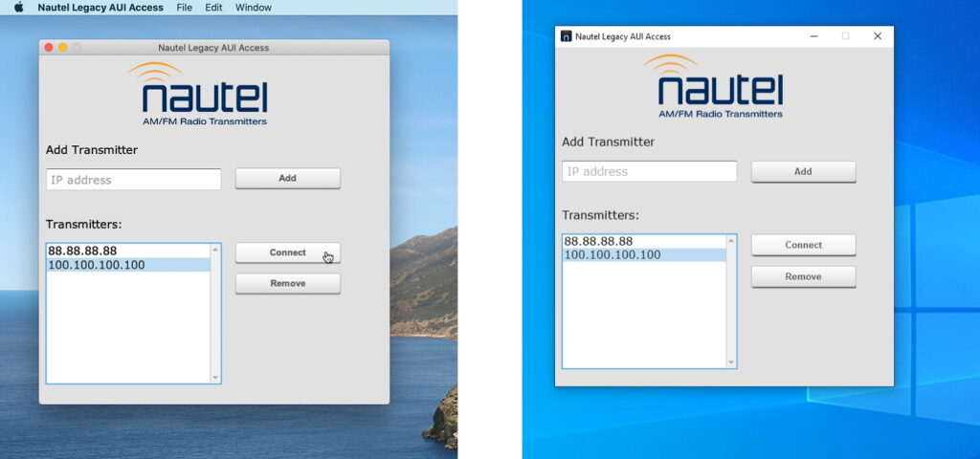Select 100.100.100.100 in the Windows transmitter list
The height and width of the screenshot is (459, 980).
click(x=644, y=254)
